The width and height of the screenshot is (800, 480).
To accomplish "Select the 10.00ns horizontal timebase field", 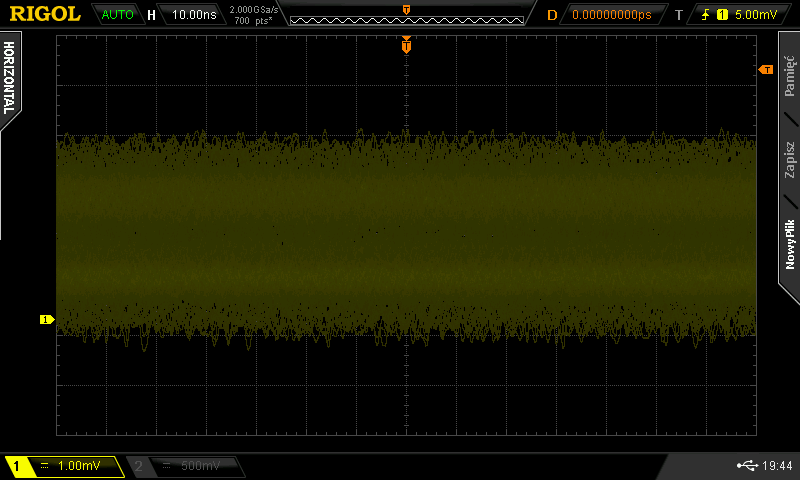I will [194, 14].
